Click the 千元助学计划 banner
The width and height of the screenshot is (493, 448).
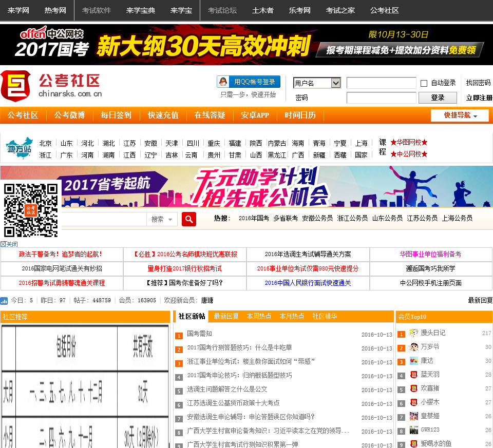click(x=246, y=186)
